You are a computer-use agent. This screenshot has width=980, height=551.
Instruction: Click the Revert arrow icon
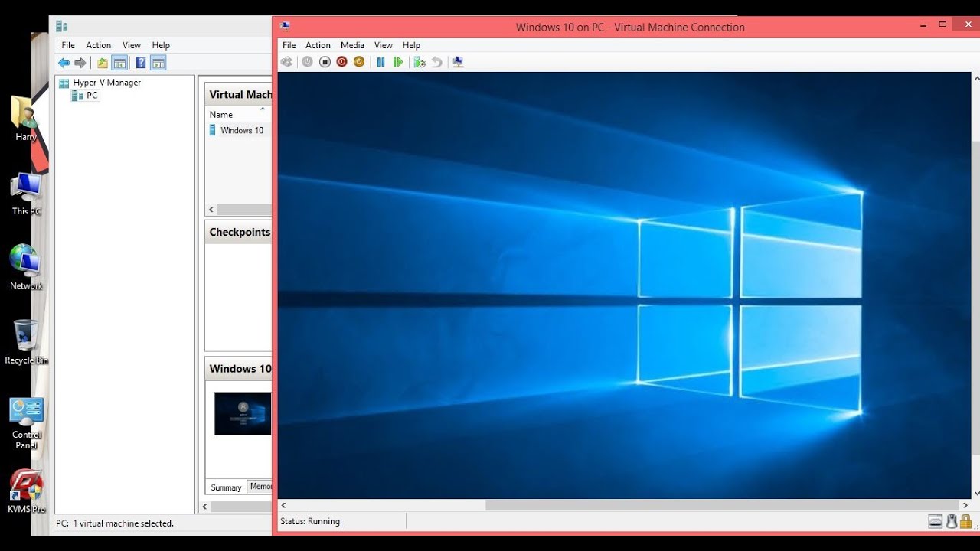click(x=436, y=62)
